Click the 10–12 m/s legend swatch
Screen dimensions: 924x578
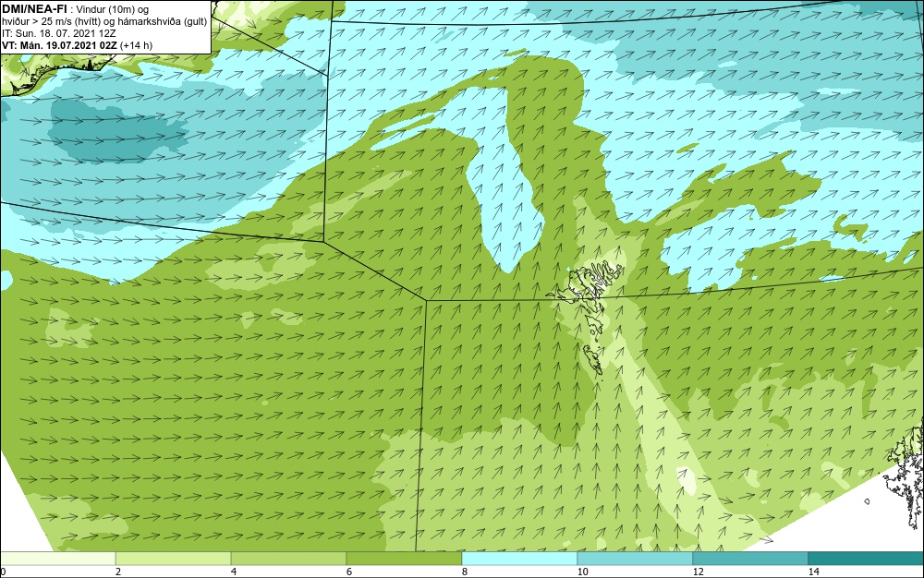point(636,559)
